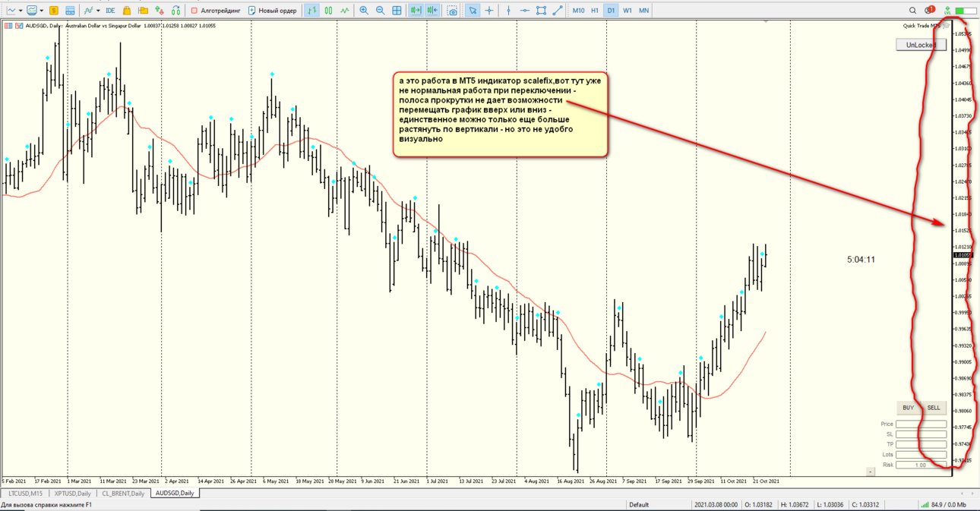Image resolution: width=980 pixels, height=511 pixels.
Task: Take a chart screenshot with camera icon
Action: 453,11
